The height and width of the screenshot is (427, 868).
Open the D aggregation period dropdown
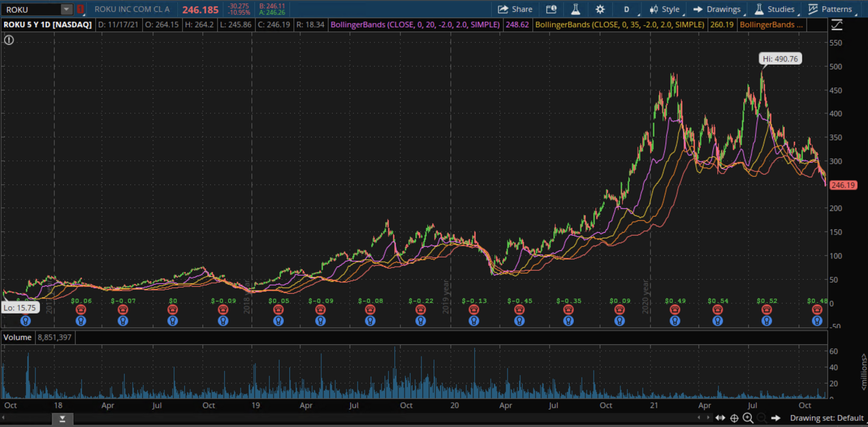click(626, 9)
